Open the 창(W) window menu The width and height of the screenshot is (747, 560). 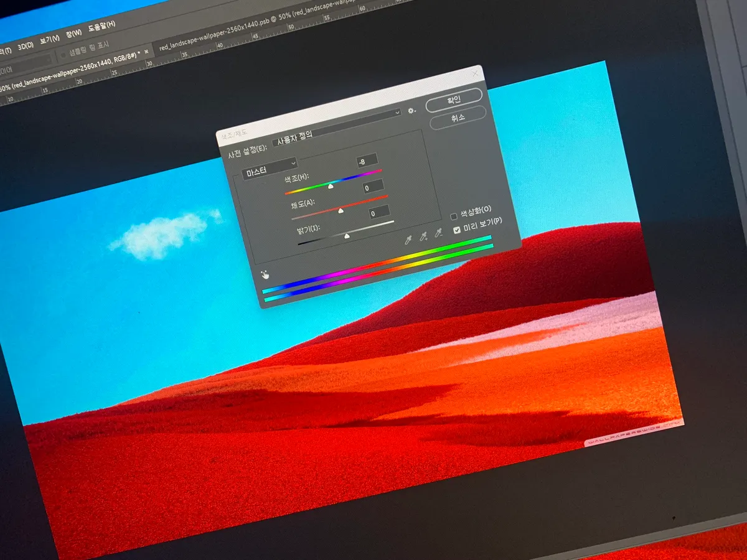73,34
